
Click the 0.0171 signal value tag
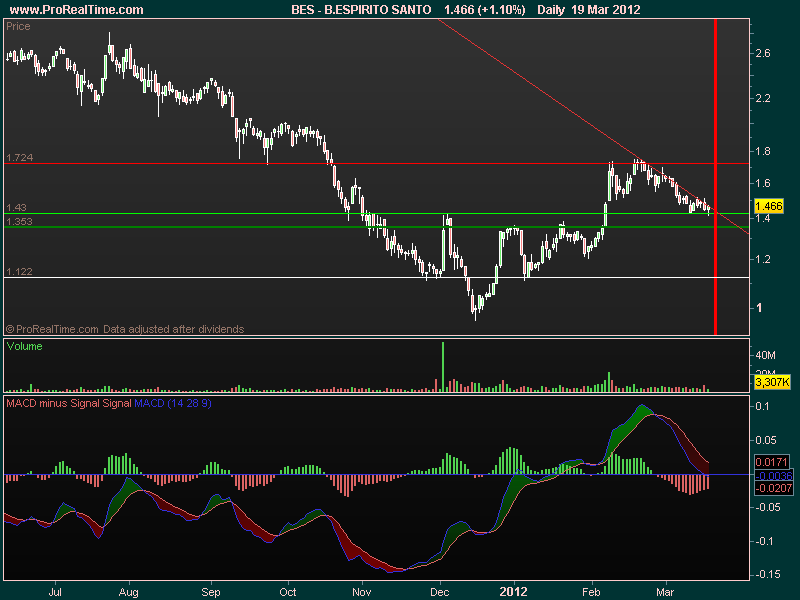771,462
